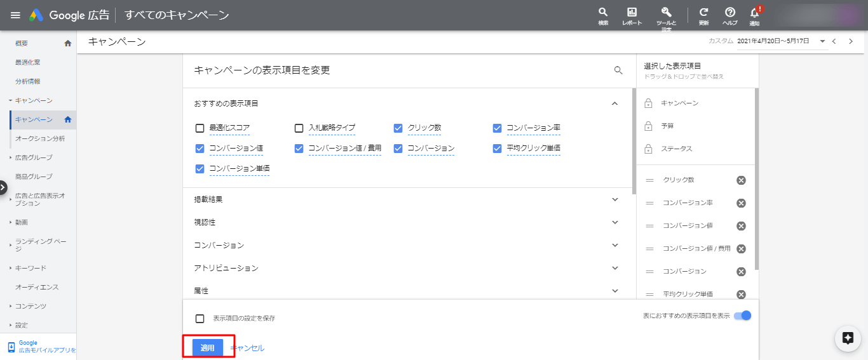
Task: Open the hamburger main menu
Action: click(x=15, y=15)
